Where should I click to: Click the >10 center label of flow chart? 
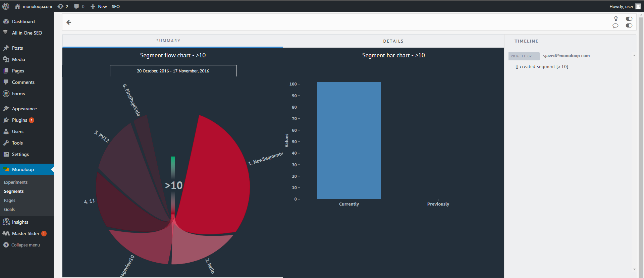pyautogui.click(x=174, y=185)
